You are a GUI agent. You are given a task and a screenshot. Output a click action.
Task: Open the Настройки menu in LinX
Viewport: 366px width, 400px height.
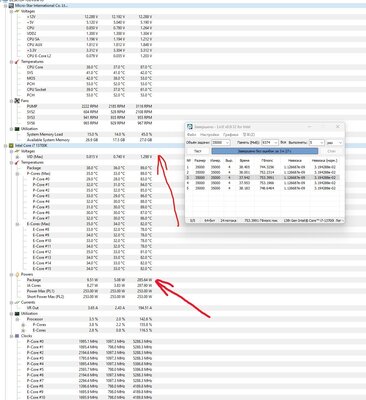pos(210,134)
